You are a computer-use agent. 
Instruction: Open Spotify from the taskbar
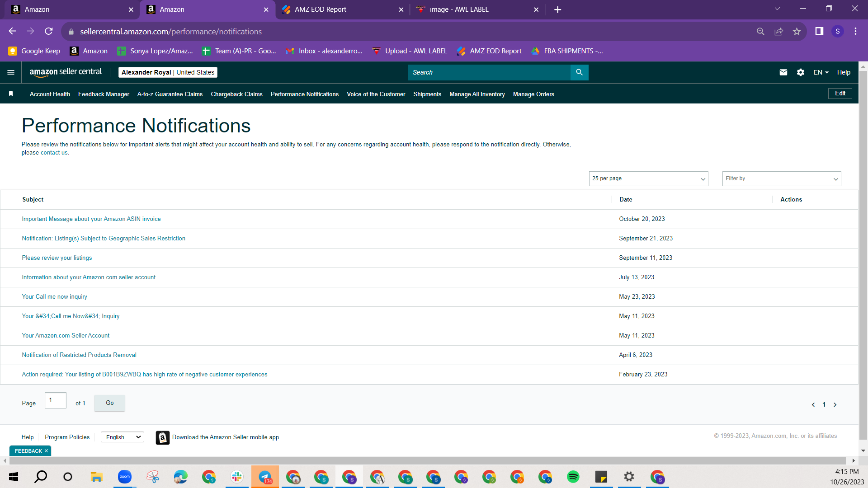pyautogui.click(x=573, y=477)
